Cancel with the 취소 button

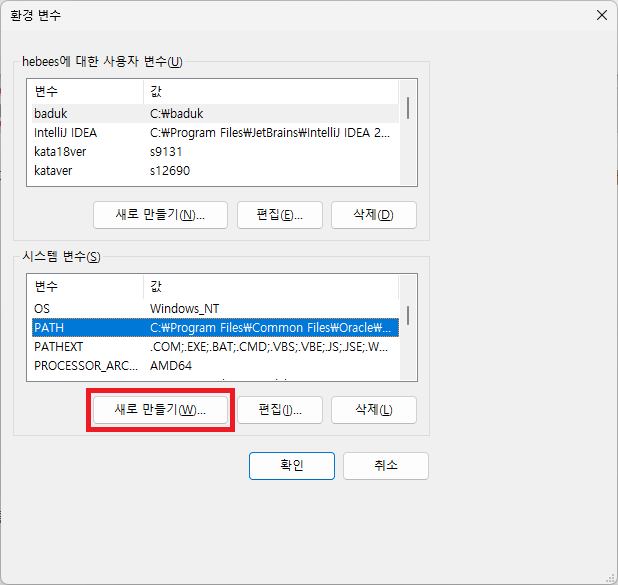click(386, 466)
